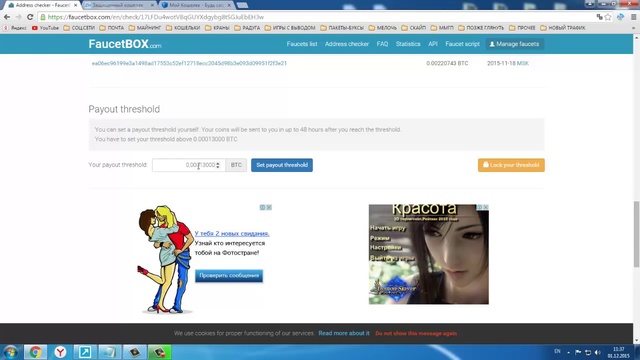640x360 pixels.
Task: Click the volume speaker tray icon
Action: coord(598,352)
